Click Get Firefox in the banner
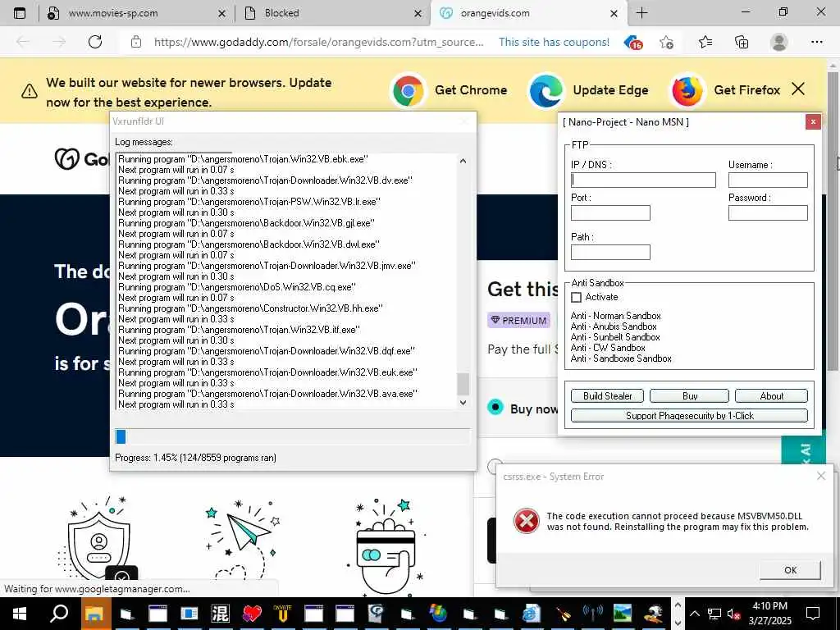This screenshot has height=630, width=840. (x=746, y=90)
